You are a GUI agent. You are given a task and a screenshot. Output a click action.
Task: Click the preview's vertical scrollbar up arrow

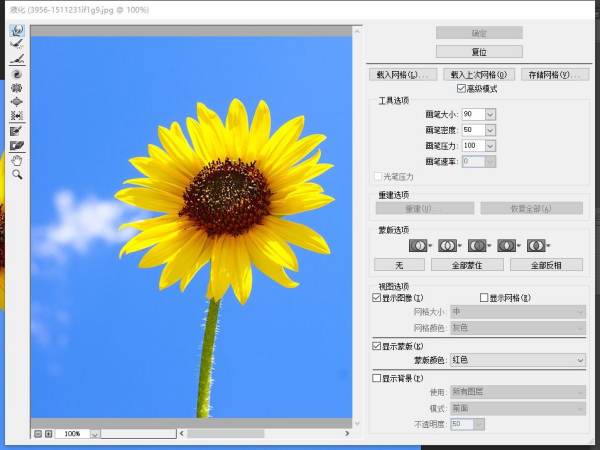357,31
